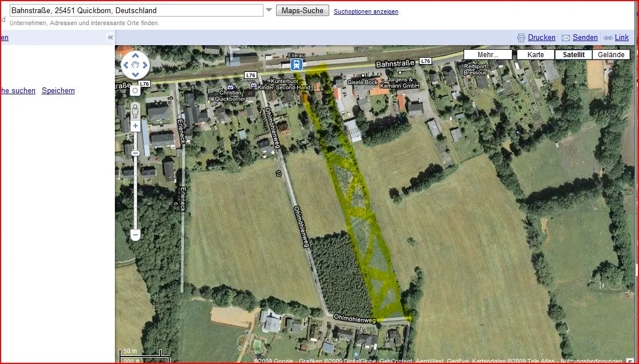Zoom out with the minus button
Image resolution: width=639 pixels, height=364 pixels.
tap(135, 235)
